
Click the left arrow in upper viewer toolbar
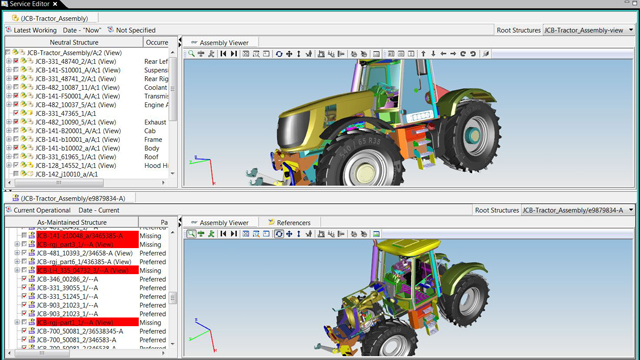[443, 54]
